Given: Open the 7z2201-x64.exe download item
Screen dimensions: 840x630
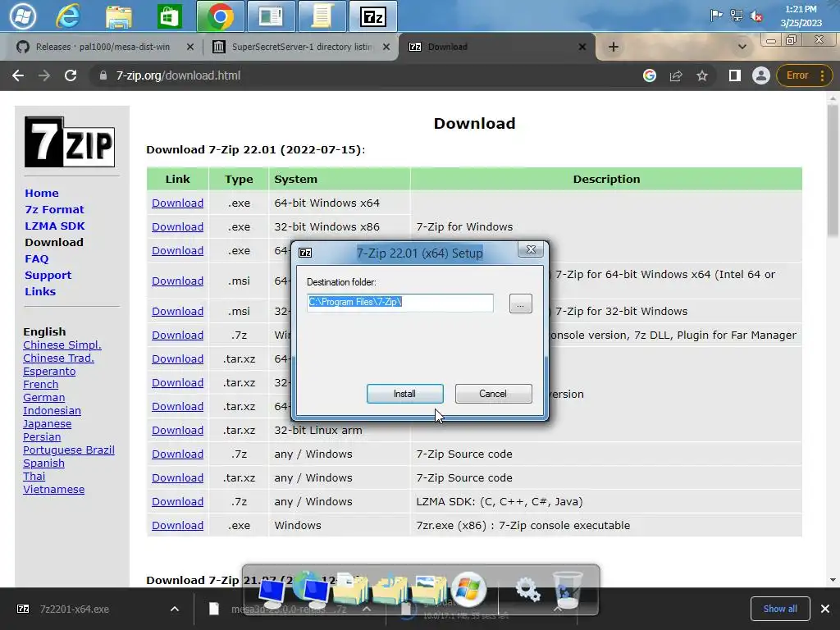Looking at the screenshot, I should coord(75,609).
